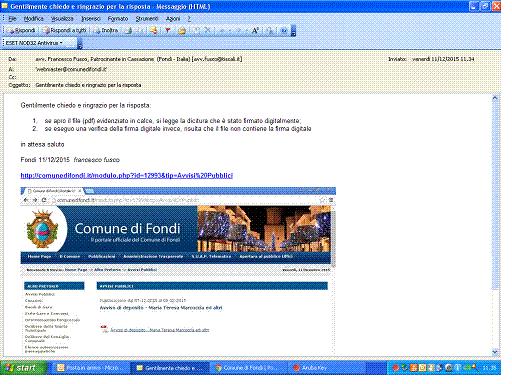Click the embedded Comune di Fondi screenshot
Viewport: 512px width, 384px height.
point(178,271)
